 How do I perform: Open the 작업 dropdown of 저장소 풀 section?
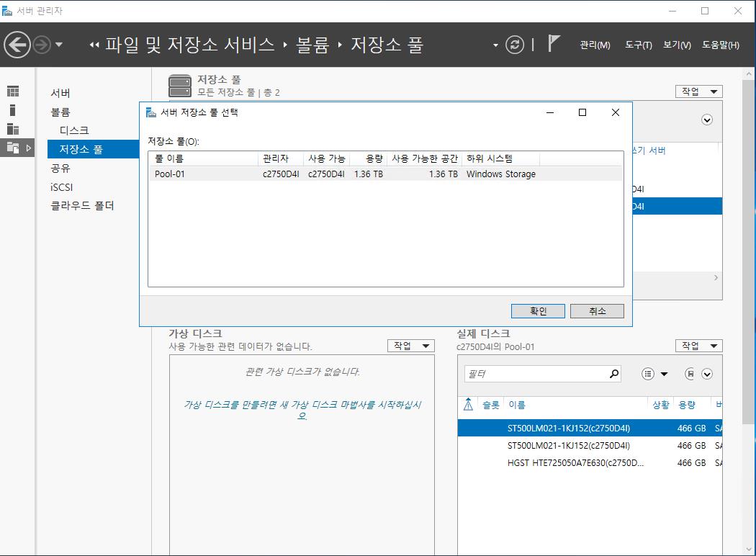pyautogui.click(x=698, y=91)
